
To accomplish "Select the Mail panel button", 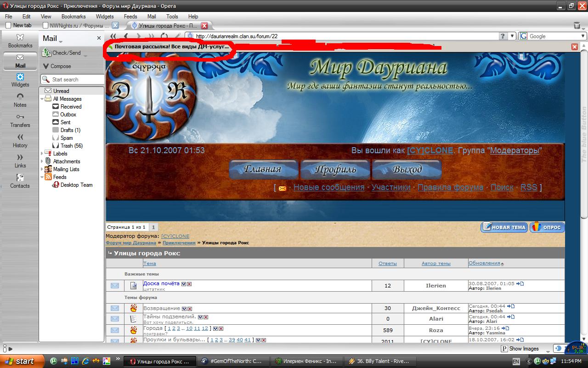I will [20, 61].
